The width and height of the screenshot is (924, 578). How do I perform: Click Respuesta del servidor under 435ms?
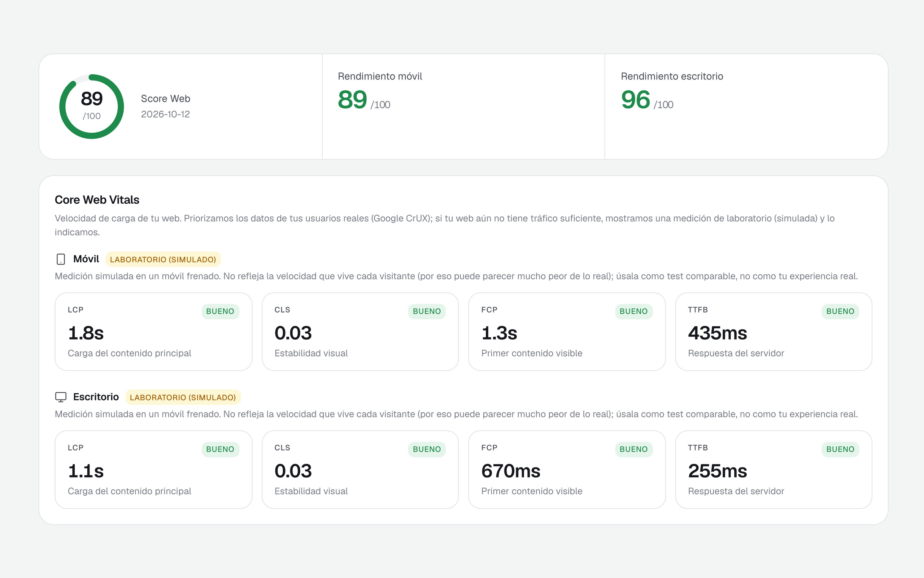click(x=736, y=353)
